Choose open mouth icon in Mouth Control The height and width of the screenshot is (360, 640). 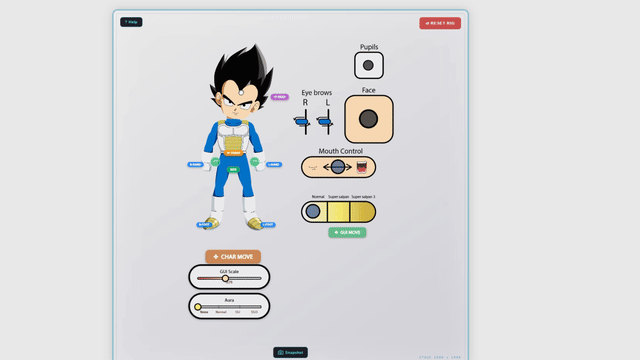tap(362, 167)
